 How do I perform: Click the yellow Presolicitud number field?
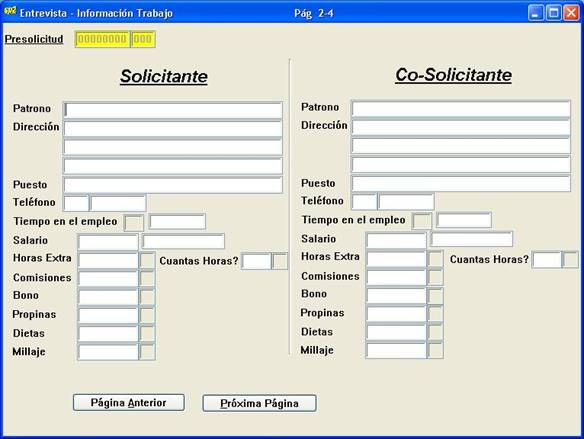[x=102, y=39]
